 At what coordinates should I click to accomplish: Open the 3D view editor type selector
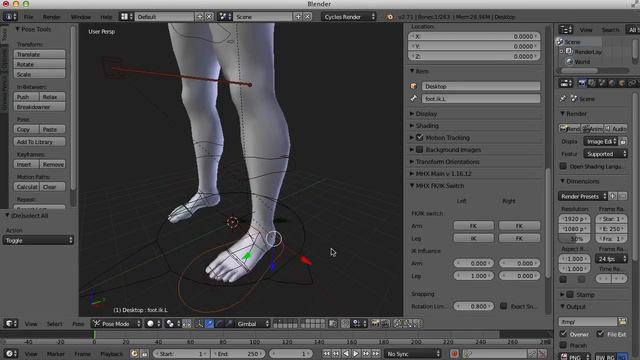10,324
